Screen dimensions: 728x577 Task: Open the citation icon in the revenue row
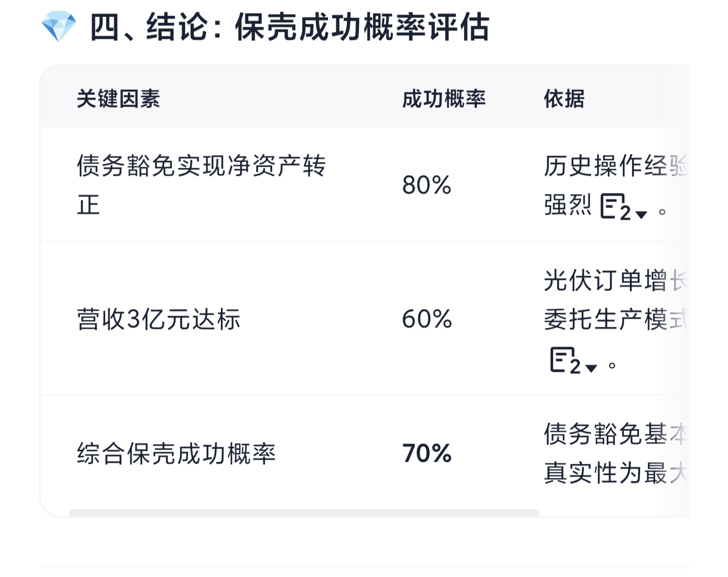[x=565, y=360]
